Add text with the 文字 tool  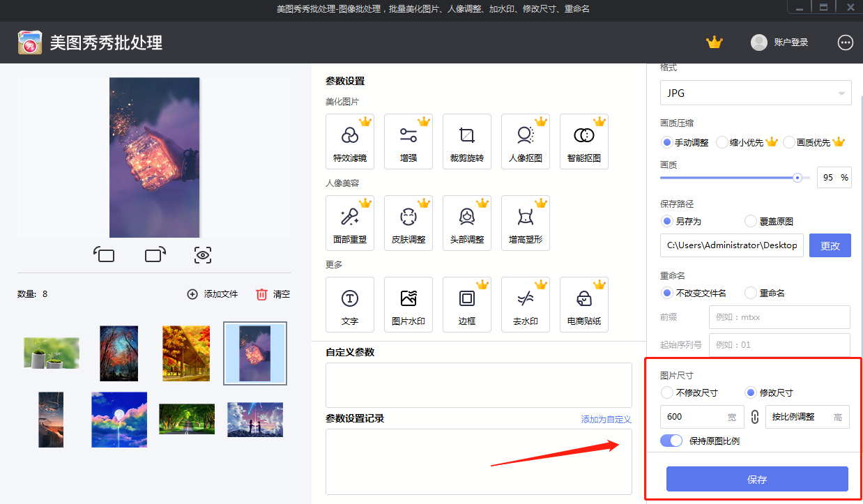tap(350, 305)
